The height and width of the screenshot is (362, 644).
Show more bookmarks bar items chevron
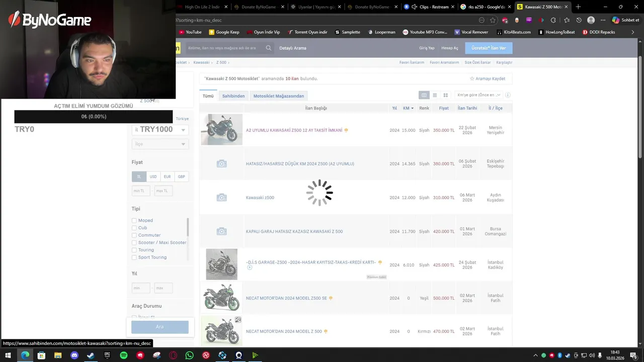(x=632, y=32)
